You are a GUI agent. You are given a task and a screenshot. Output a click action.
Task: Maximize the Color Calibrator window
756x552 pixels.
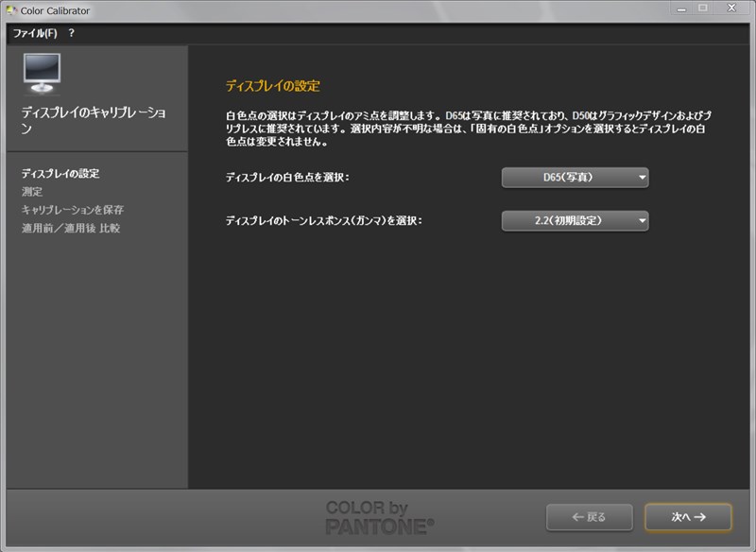point(703,9)
